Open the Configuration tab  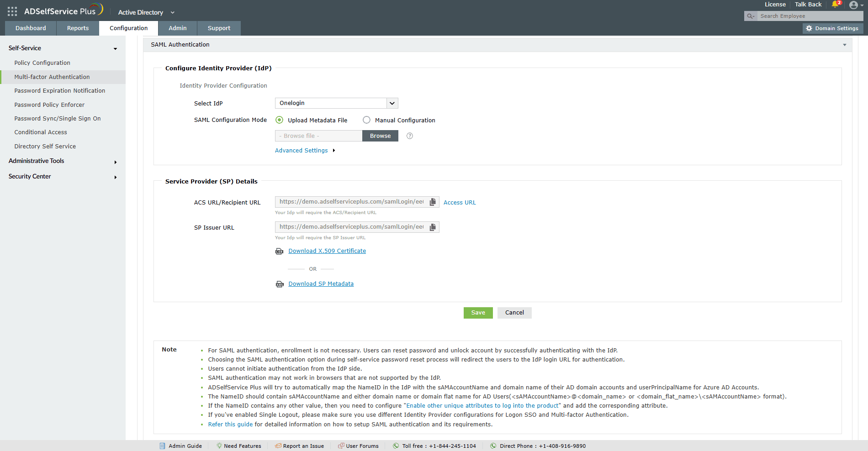coord(128,28)
